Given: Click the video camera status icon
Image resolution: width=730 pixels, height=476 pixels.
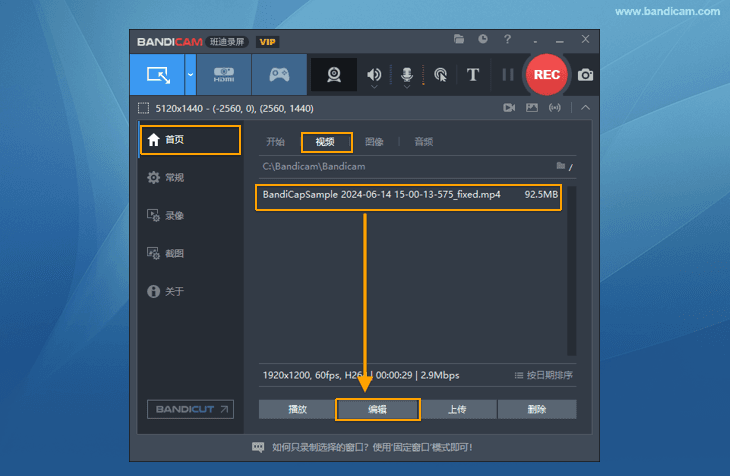Looking at the screenshot, I should coord(509,108).
